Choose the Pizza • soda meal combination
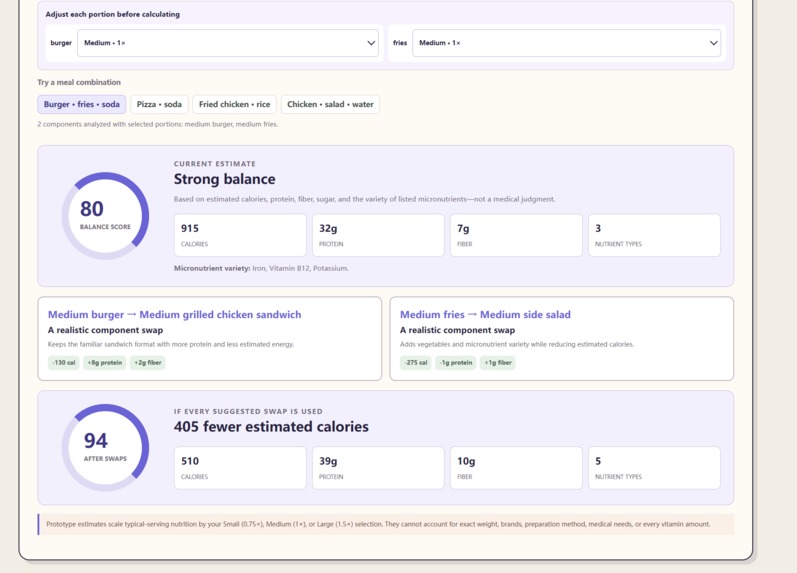Image resolution: width=797 pixels, height=573 pixels. tap(159, 104)
